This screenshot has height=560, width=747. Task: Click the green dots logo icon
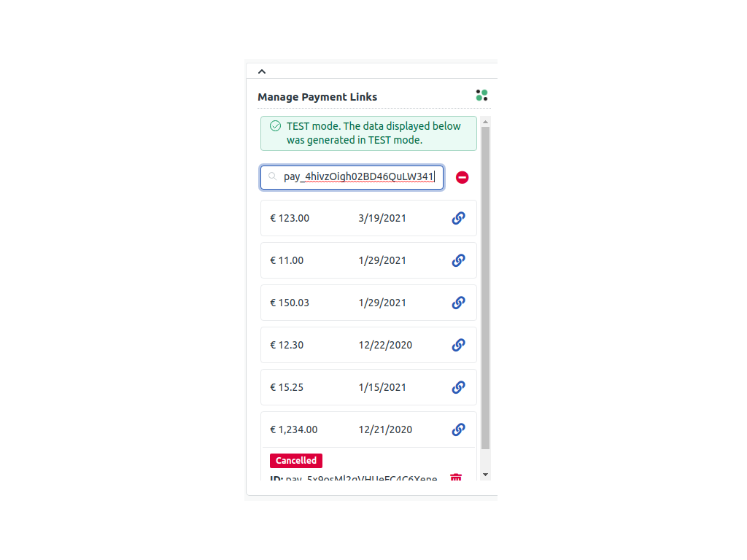[481, 96]
